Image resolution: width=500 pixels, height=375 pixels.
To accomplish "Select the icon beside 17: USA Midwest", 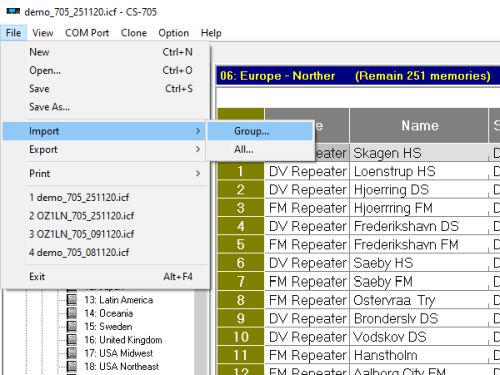I will [71, 353].
